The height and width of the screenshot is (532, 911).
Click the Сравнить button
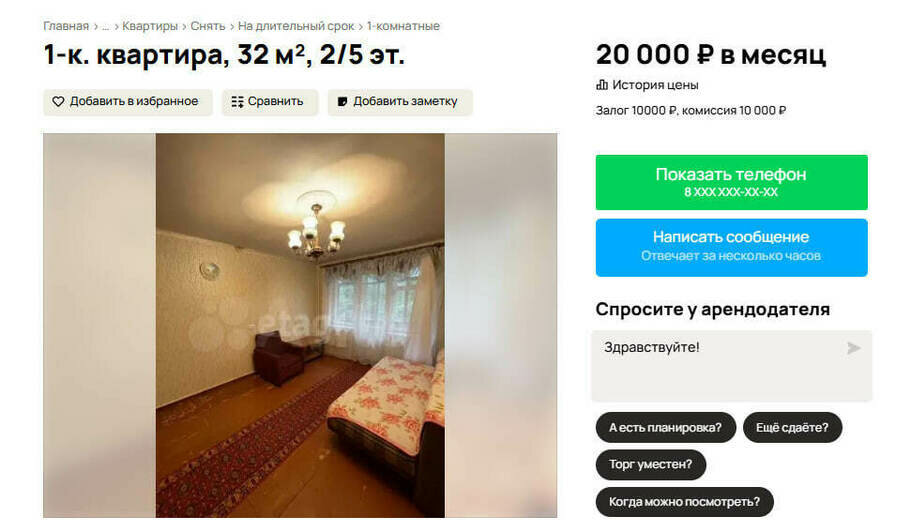(270, 102)
